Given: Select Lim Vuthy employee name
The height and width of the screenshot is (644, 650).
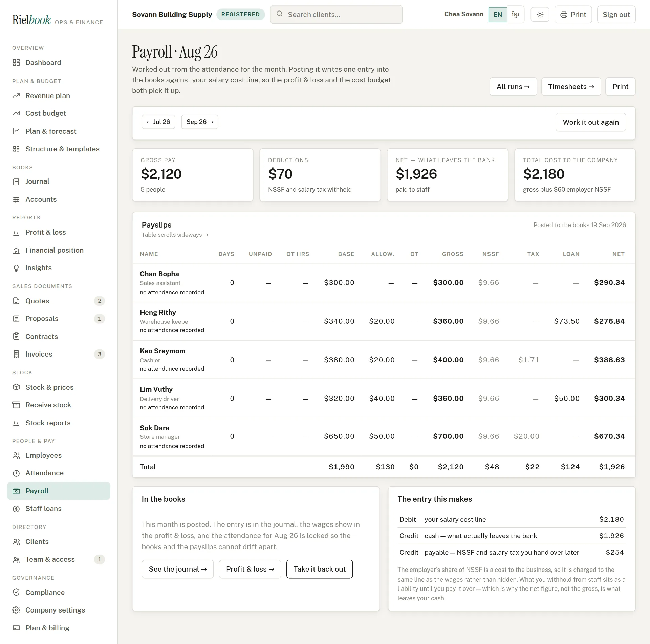Looking at the screenshot, I should [x=156, y=389].
